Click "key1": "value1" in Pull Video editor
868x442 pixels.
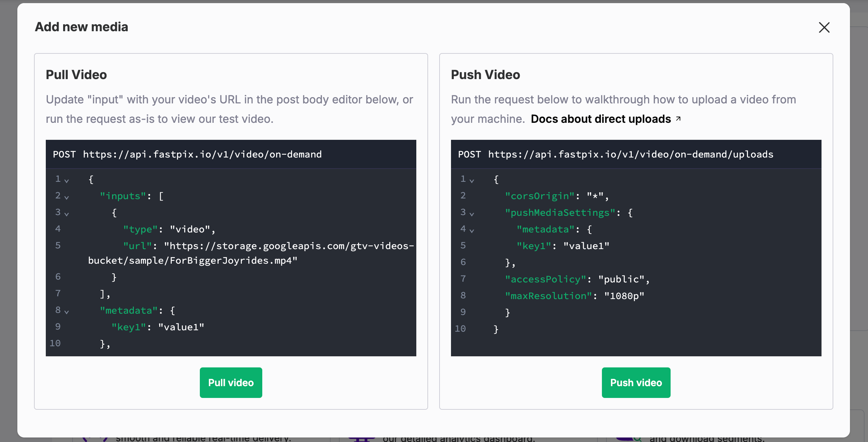158,327
